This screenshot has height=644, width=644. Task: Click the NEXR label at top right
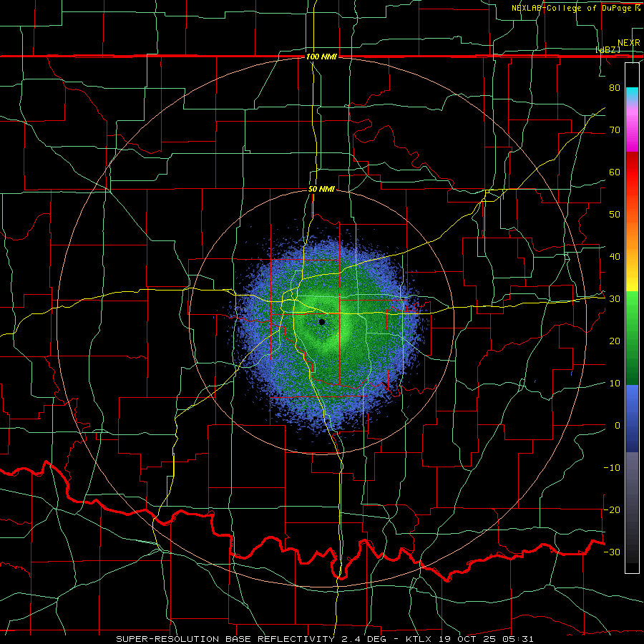[x=628, y=43]
